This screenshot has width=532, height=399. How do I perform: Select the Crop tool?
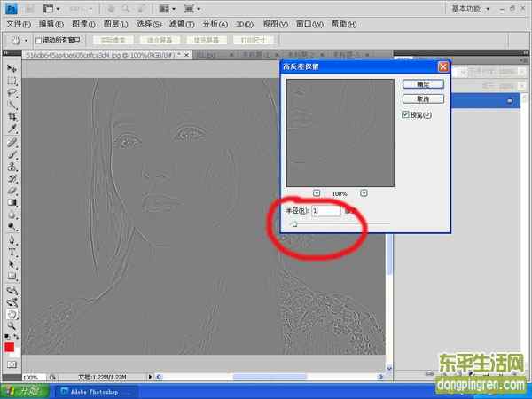coord(12,116)
